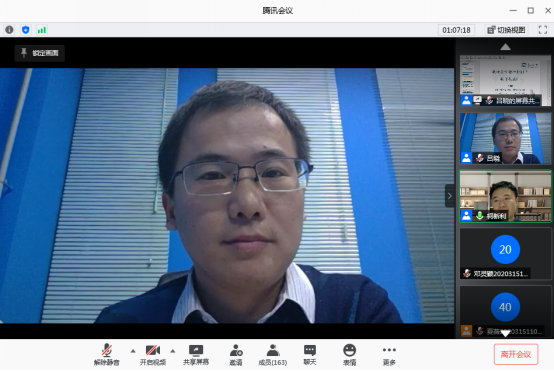Select the bookshelf-background participant thumbnail

pos(505,196)
